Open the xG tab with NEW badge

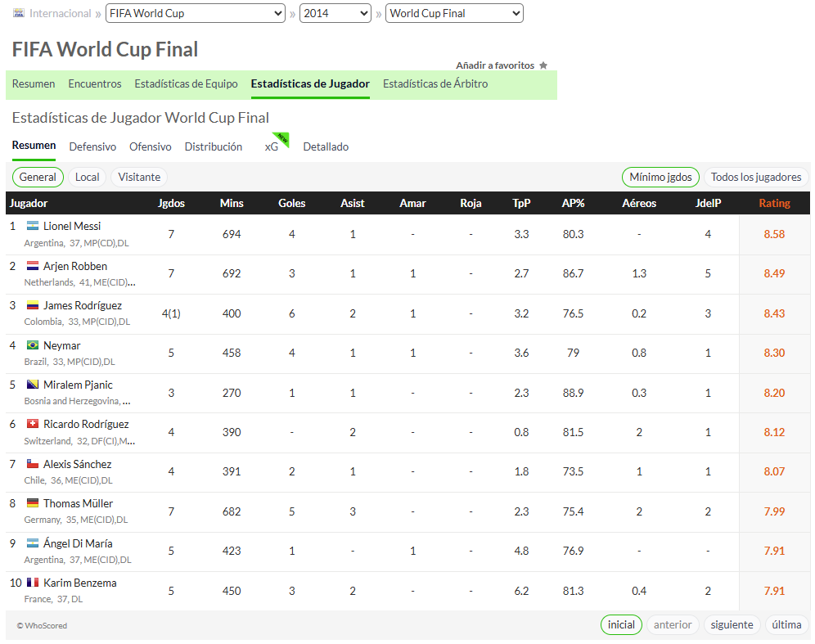point(272,147)
